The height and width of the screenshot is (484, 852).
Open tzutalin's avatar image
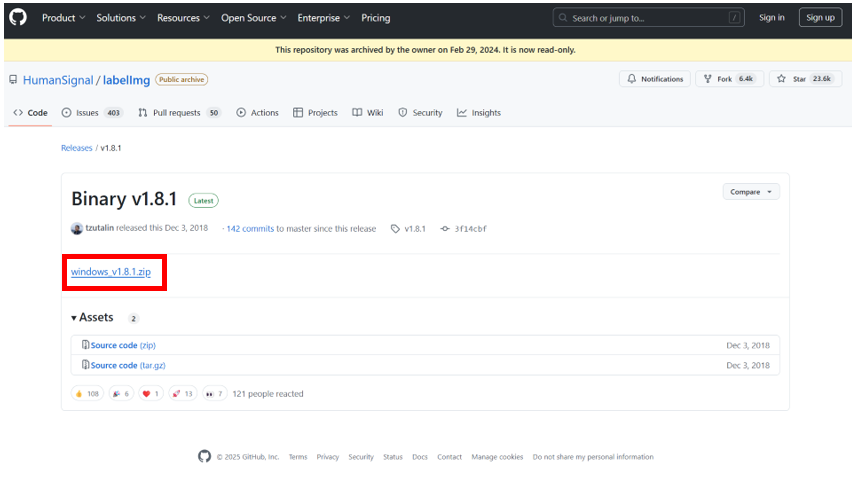click(77, 228)
